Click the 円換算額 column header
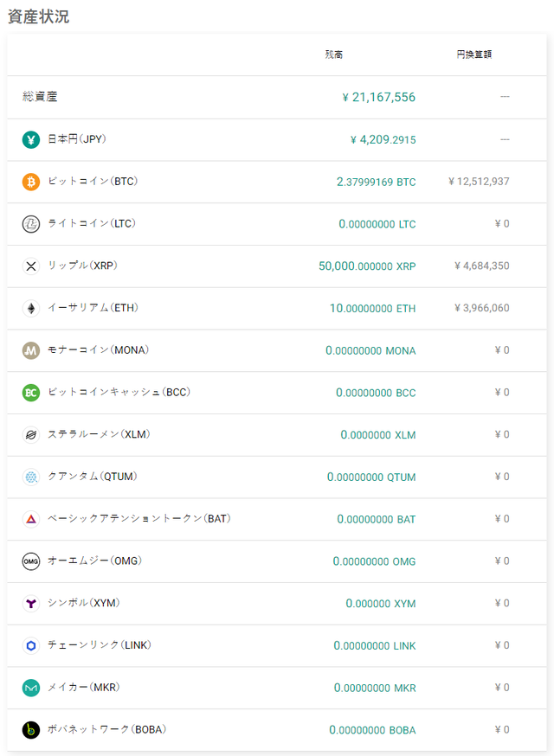This screenshot has height=756, width=554. [x=474, y=54]
